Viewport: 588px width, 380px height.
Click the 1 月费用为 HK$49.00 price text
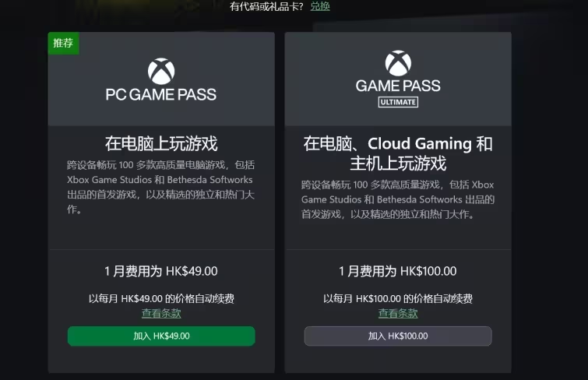coord(161,271)
